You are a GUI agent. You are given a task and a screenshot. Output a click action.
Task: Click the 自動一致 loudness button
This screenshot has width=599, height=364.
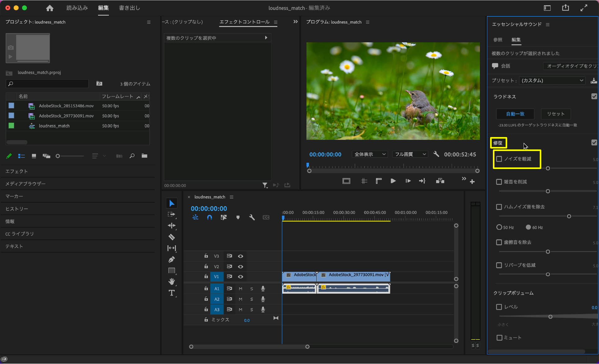coord(515,114)
